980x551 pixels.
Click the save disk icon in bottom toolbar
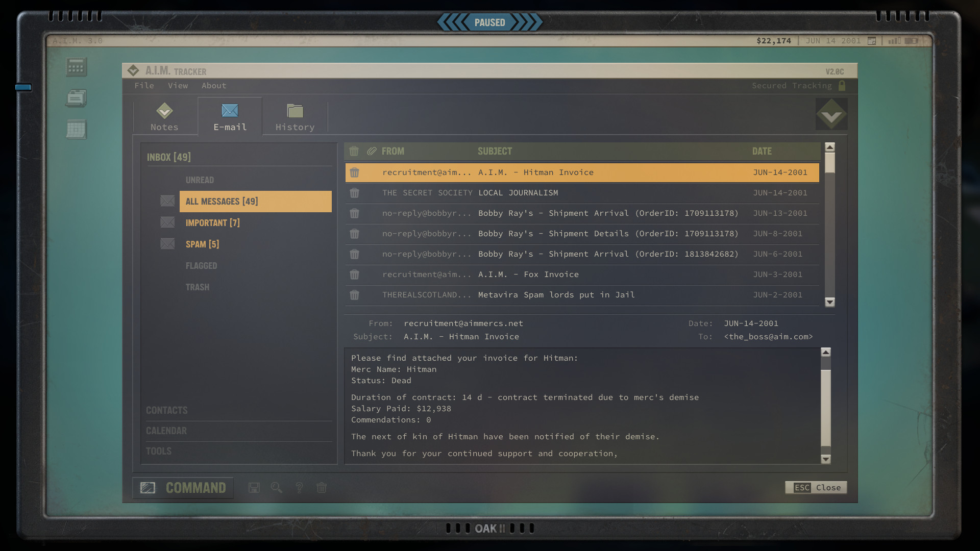click(254, 488)
